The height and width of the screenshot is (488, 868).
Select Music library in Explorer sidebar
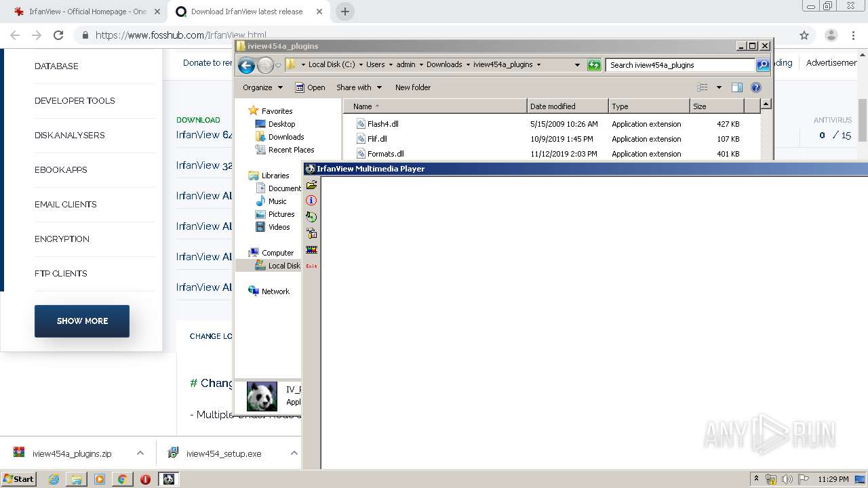coord(271,201)
